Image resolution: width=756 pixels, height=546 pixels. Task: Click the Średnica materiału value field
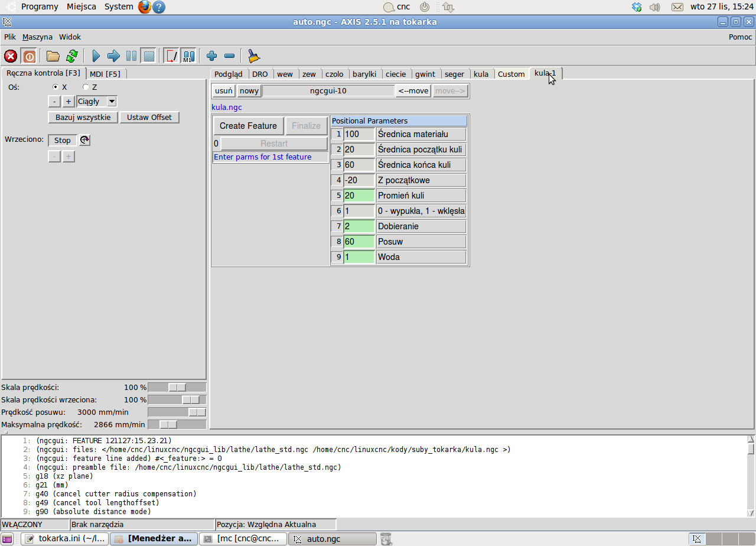click(x=359, y=134)
